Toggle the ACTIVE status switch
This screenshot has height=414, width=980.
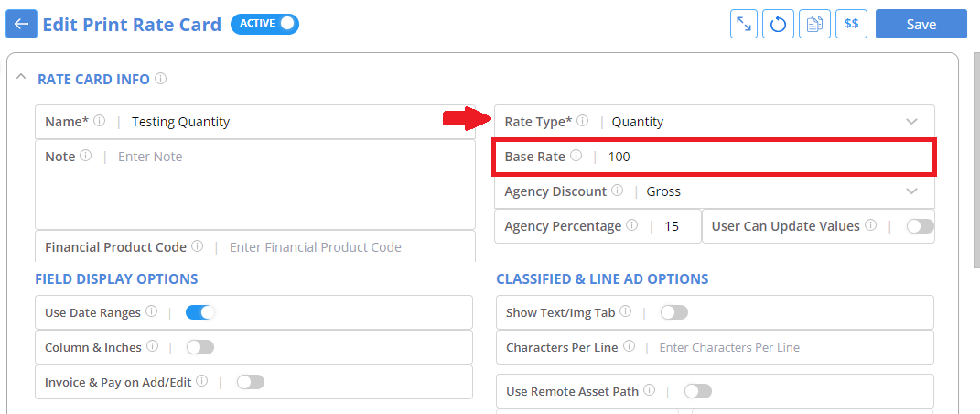265,24
